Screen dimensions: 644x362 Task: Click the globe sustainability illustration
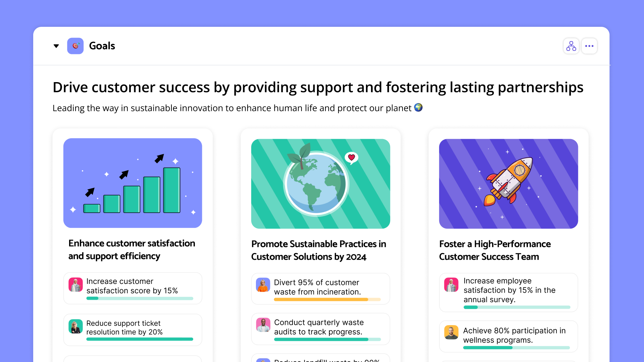(320, 184)
